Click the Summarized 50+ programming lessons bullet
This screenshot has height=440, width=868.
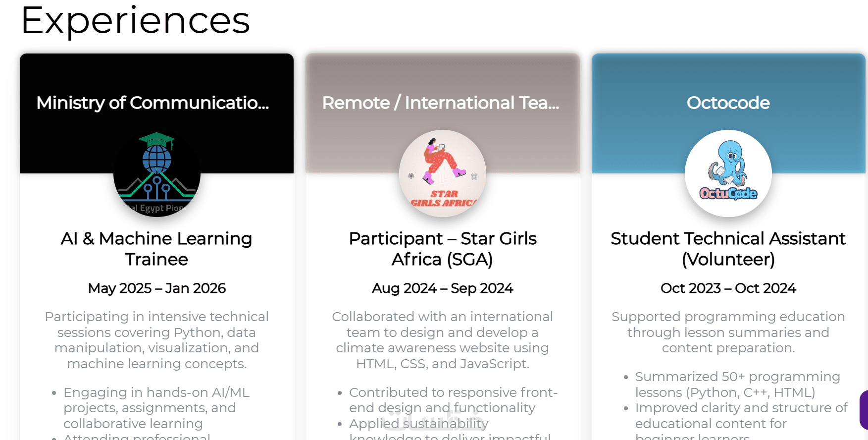pyautogui.click(x=737, y=385)
